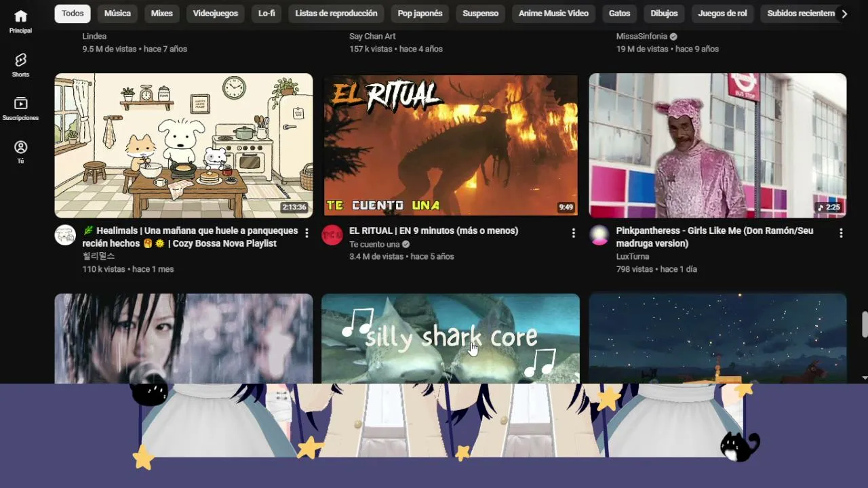868x488 pixels.
Task: Play the Healimals cozy kitchen thumbnail
Action: pos(184,146)
